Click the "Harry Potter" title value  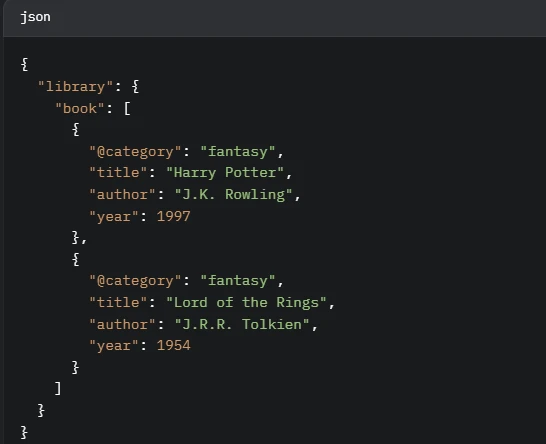pos(225,173)
